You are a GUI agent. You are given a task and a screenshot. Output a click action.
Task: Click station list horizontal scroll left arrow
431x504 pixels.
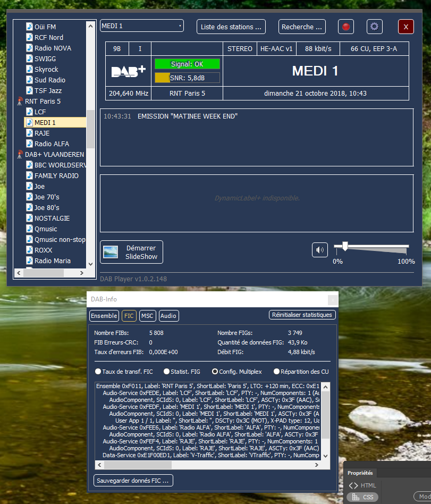(x=19, y=273)
